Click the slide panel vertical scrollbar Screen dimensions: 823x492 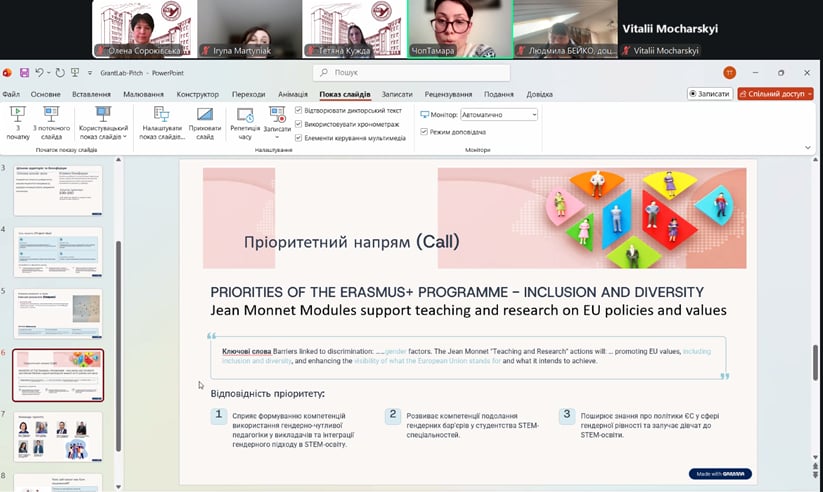point(118,300)
